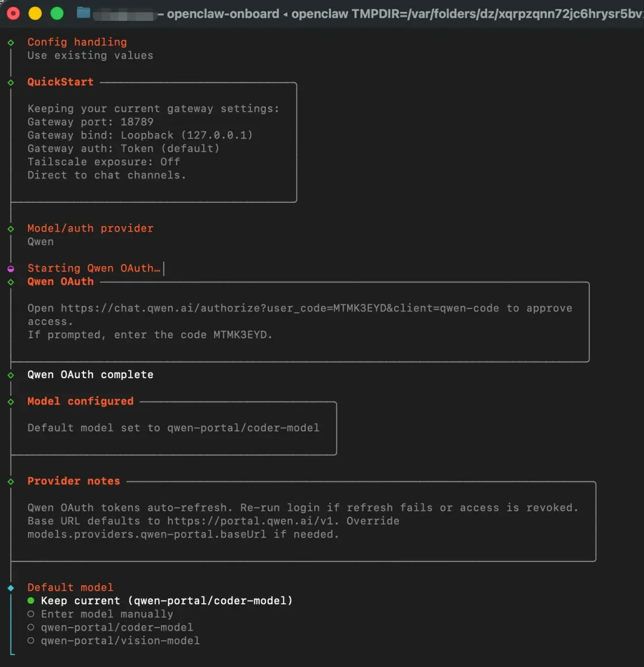The width and height of the screenshot is (644, 667).
Task: Click the green diamond beside QuickStart
Action: pyautogui.click(x=11, y=82)
